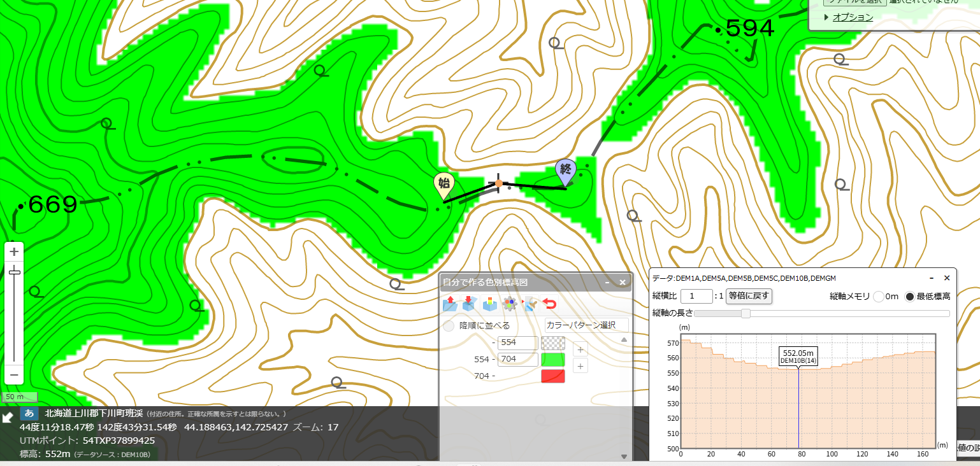Viewport: 980px width, 466px height.
Task: Add a row with the plus beside 554
Action: coord(580,349)
